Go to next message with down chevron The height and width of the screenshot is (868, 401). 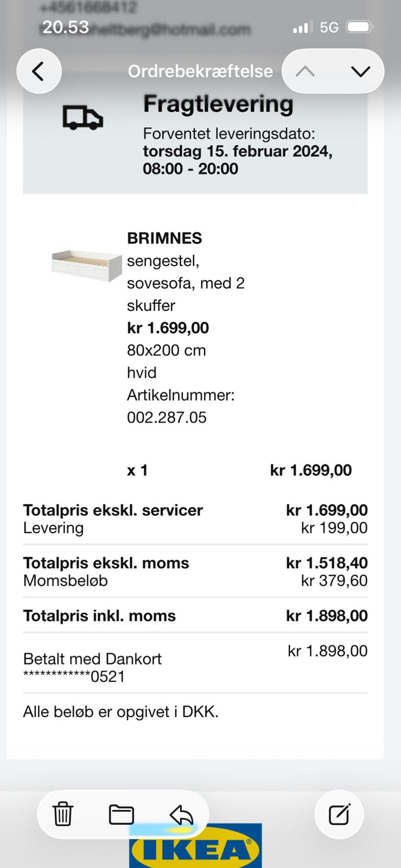pos(360,71)
